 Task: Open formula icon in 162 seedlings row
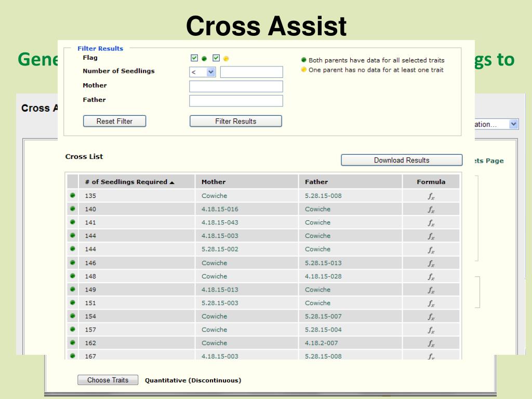[431, 343]
